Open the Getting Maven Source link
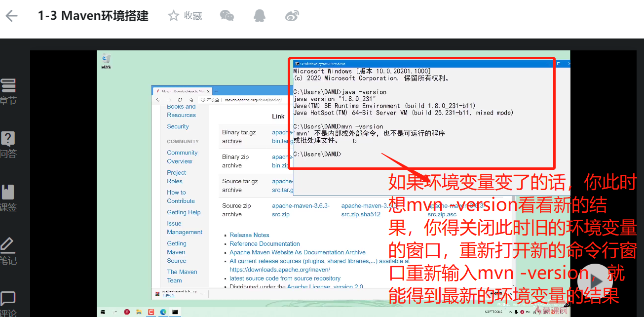This screenshot has height=317, width=644. (x=177, y=252)
